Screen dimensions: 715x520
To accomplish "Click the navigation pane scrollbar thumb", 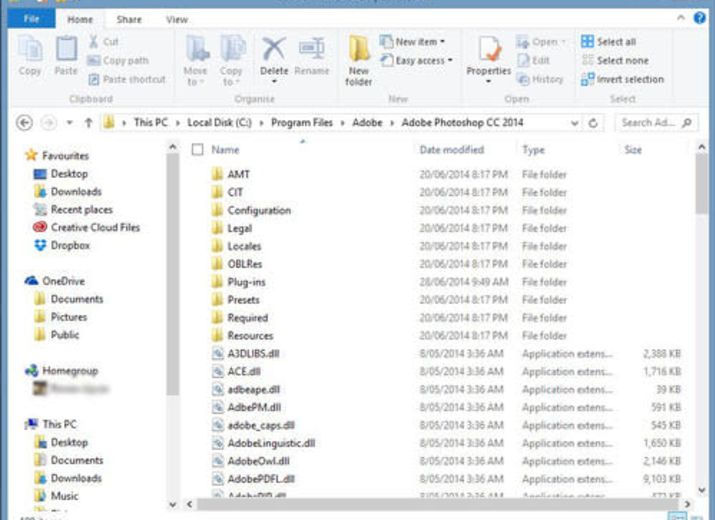I will point(173,274).
